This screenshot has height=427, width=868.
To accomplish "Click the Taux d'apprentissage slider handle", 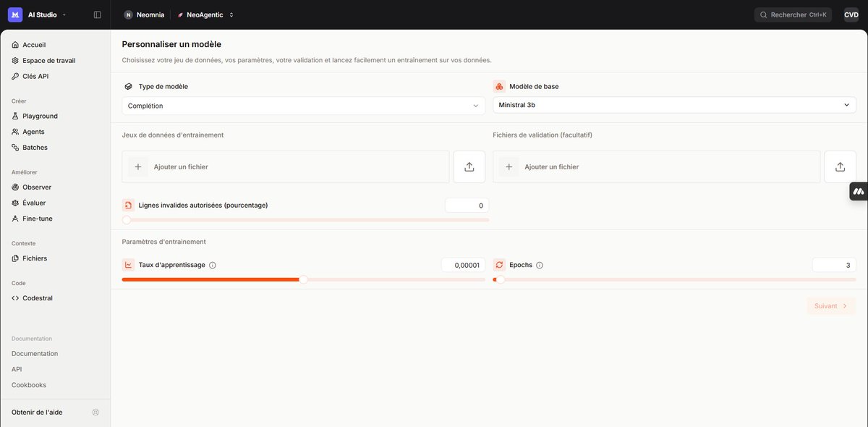I will click(303, 279).
